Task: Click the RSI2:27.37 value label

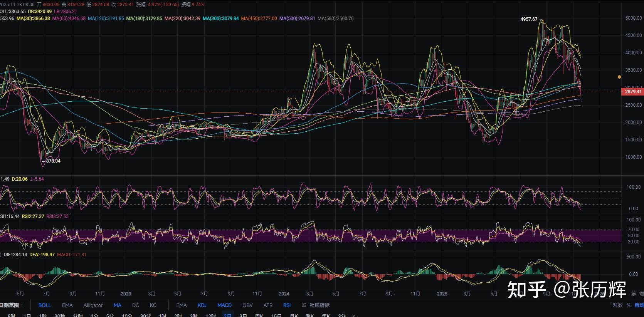Action: pos(33,216)
